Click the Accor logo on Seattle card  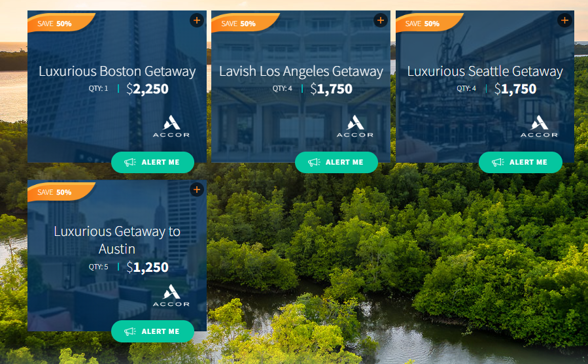[x=539, y=126]
